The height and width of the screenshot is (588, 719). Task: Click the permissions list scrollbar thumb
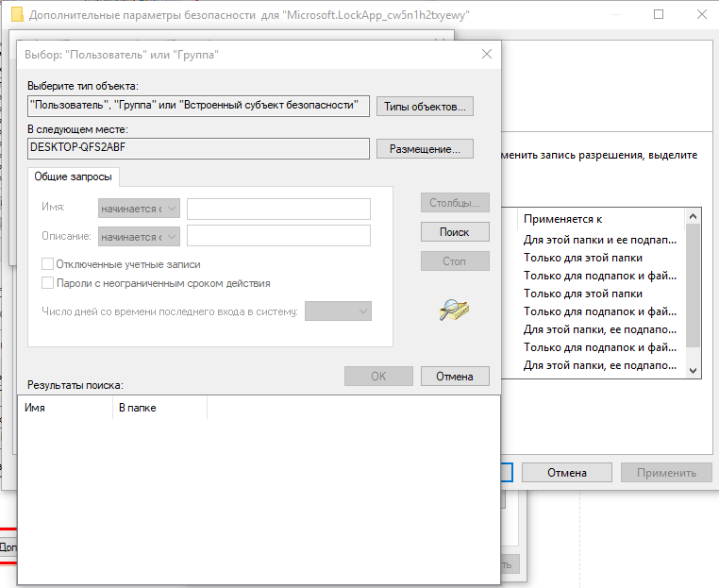693,285
